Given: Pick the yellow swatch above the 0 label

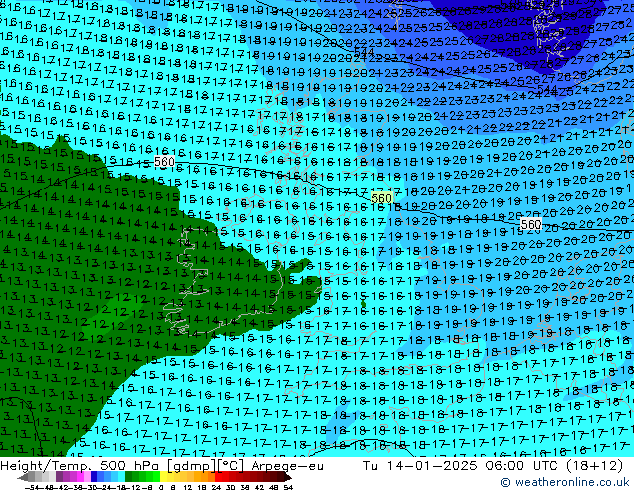Looking at the screenshot, I should pyautogui.click(x=163, y=477).
